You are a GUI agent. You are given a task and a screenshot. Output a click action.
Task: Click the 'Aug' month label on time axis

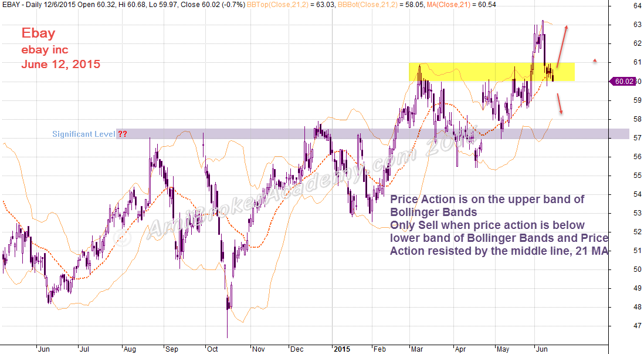pyautogui.click(x=130, y=349)
